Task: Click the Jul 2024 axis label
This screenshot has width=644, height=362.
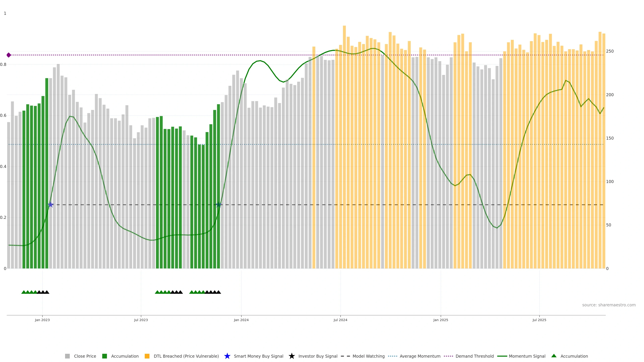Action: tap(340, 320)
